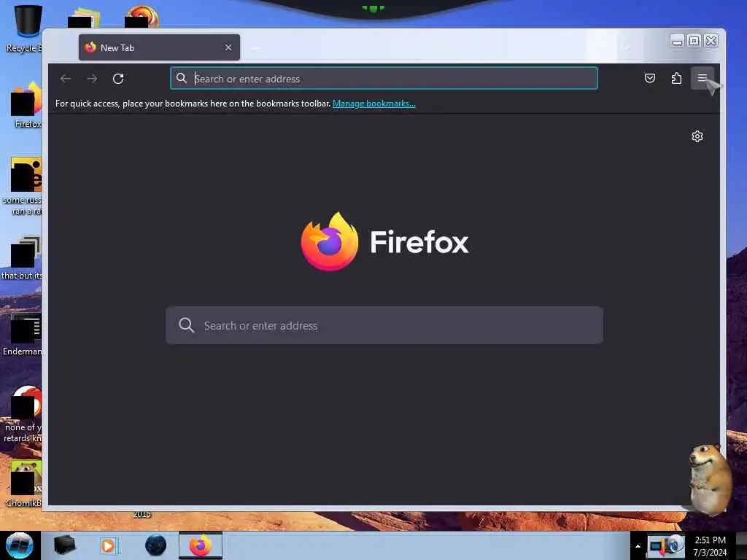Click the Firefox logo on the new tab page

pos(329,241)
